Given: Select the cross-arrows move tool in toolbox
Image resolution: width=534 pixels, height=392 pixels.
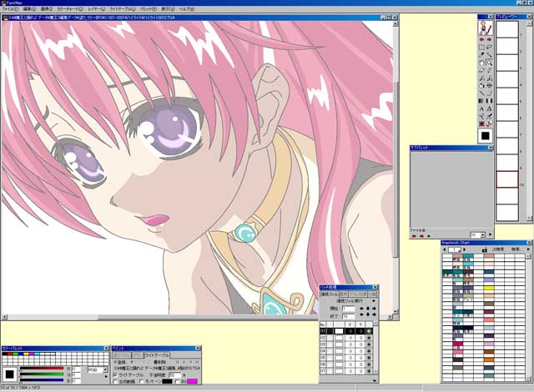Looking at the screenshot, I should coord(489,86).
